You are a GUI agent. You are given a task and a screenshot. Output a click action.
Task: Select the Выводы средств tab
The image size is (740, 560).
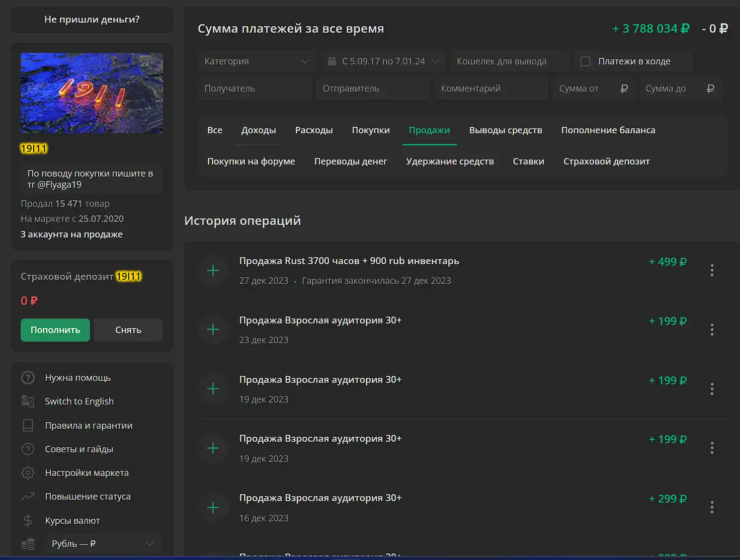pos(506,130)
